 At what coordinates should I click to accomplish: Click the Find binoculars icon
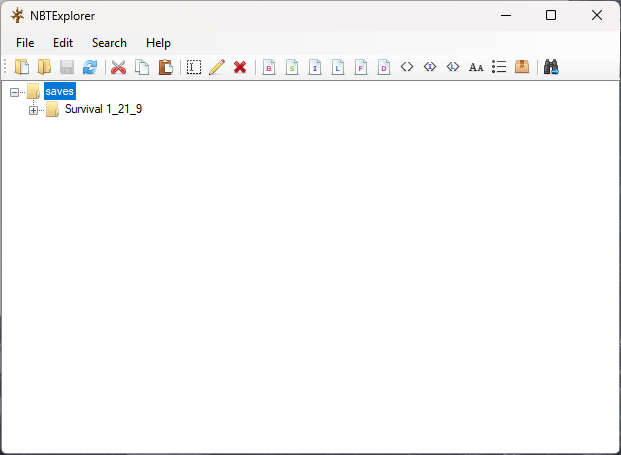tap(551, 67)
